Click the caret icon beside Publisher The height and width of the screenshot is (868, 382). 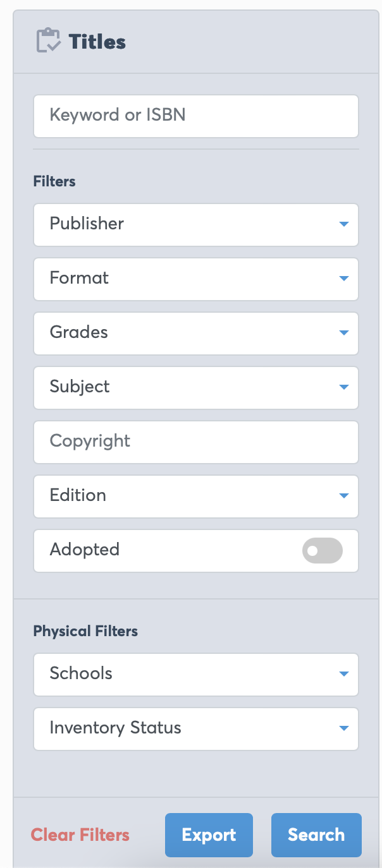pos(344,224)
